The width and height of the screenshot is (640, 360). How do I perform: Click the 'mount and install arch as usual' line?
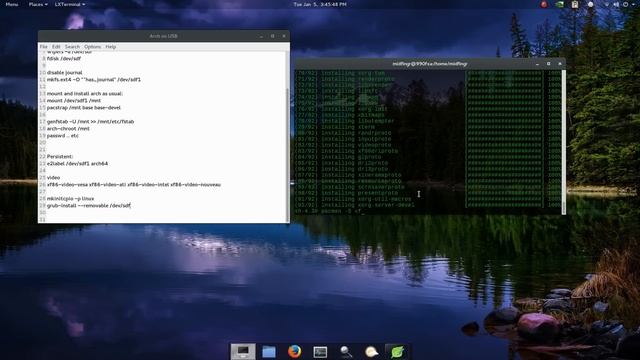(84, 93)
